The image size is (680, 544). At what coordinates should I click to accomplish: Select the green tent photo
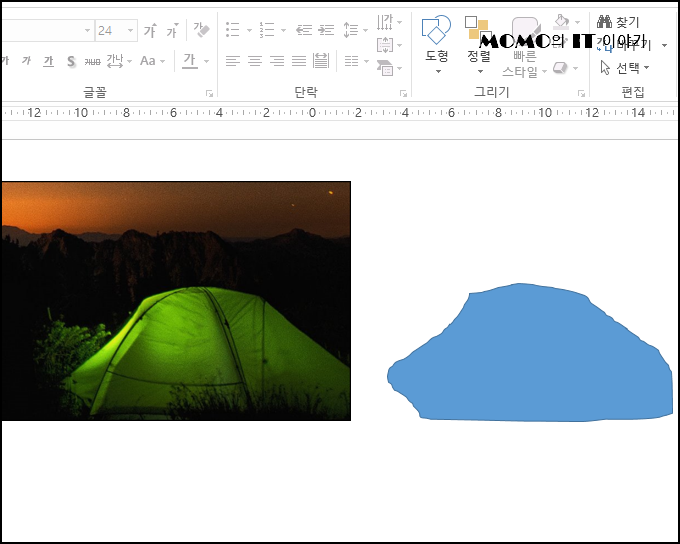[176, 301]
